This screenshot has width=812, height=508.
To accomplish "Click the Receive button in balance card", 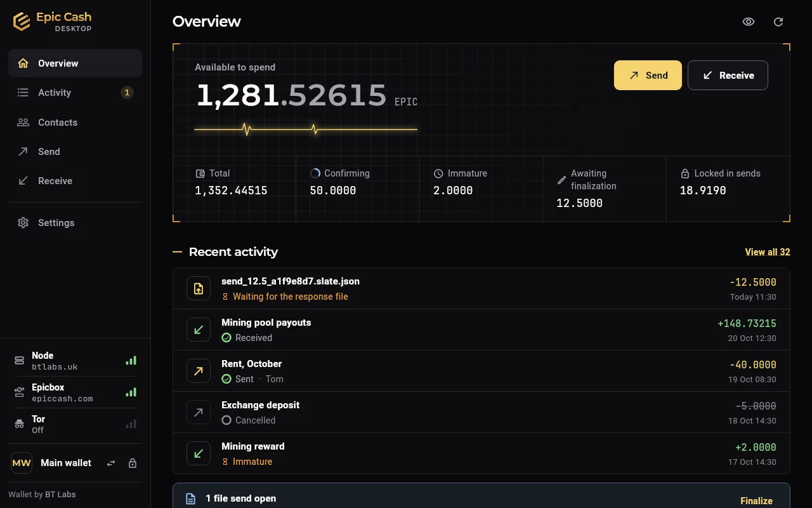I will coord(728,76).
